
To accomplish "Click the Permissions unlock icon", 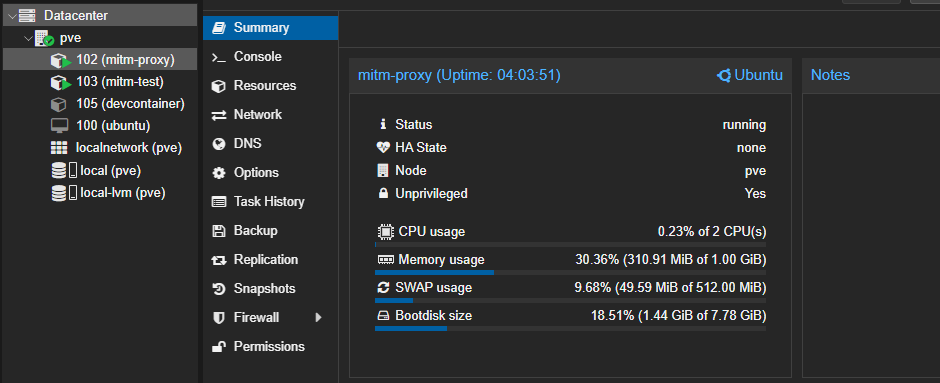I will (219, 347).
